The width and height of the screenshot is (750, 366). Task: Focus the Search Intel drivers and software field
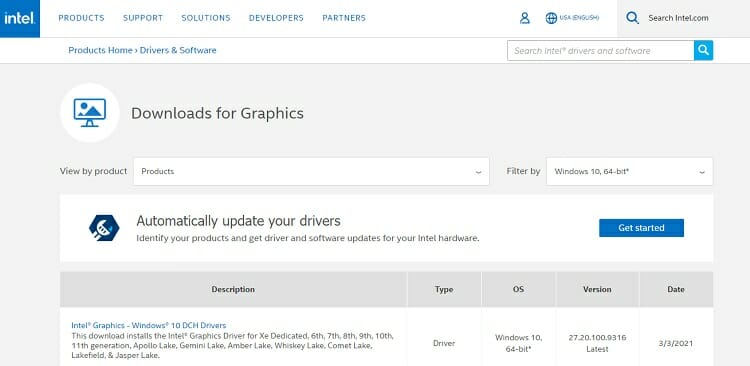pyautogui.click(x=601, y=50)
